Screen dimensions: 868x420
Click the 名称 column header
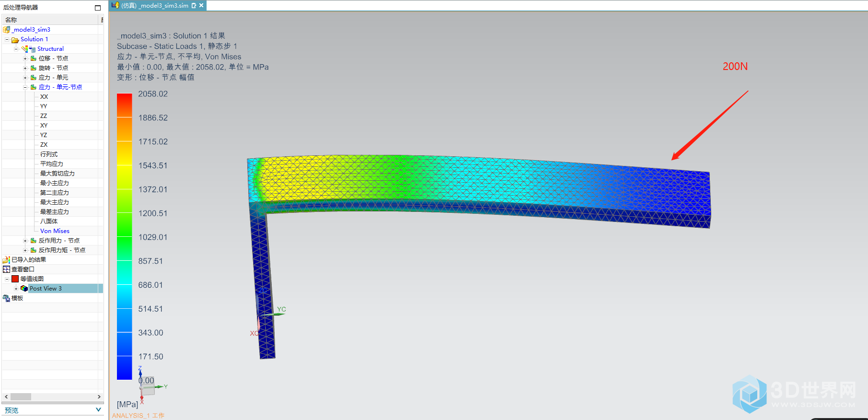51,20
